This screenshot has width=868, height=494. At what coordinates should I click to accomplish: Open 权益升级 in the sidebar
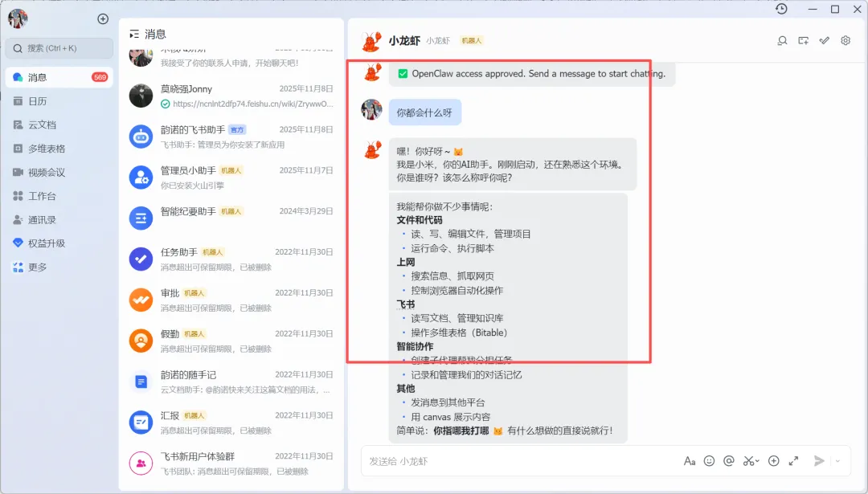[x=59, y=243]
